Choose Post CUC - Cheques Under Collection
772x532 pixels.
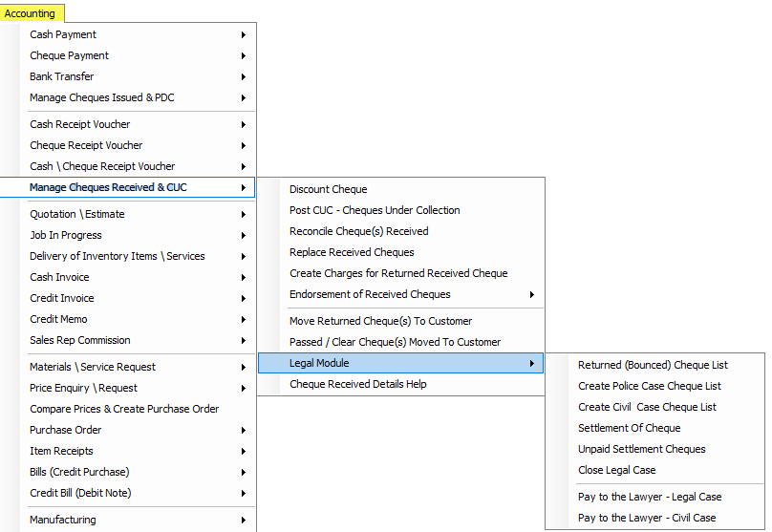click(400, 210)
